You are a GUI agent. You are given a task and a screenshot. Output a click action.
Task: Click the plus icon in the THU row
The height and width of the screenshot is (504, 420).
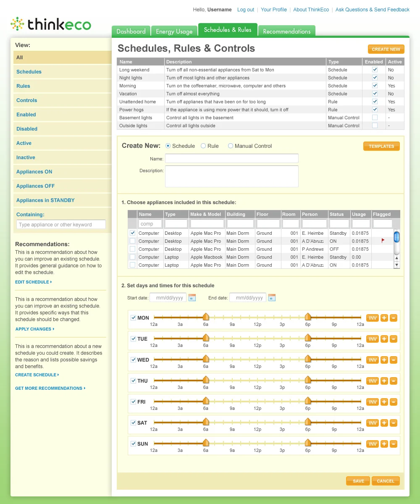(384, 381)
